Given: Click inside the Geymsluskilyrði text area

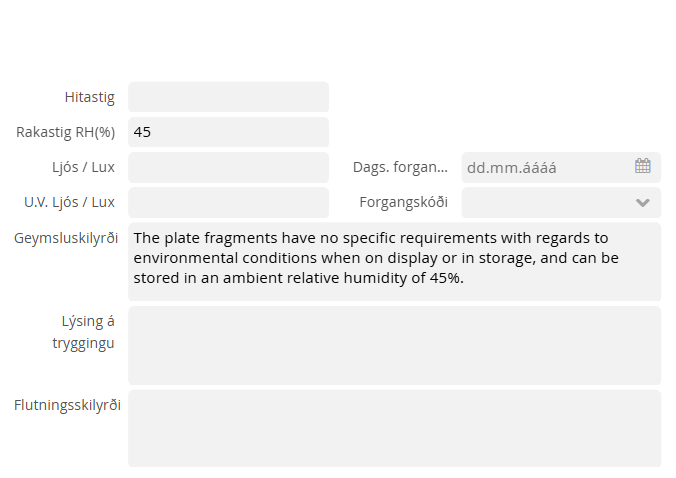Looking at the screenshot, I should (x=394, y=260).
